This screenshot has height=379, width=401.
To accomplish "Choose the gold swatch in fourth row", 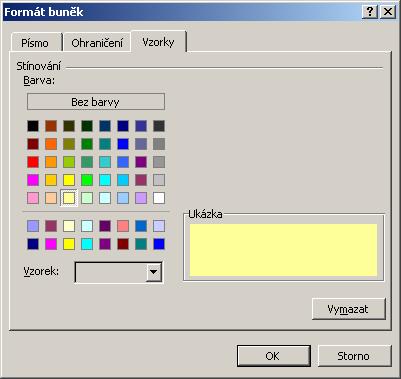I will 51,180.
